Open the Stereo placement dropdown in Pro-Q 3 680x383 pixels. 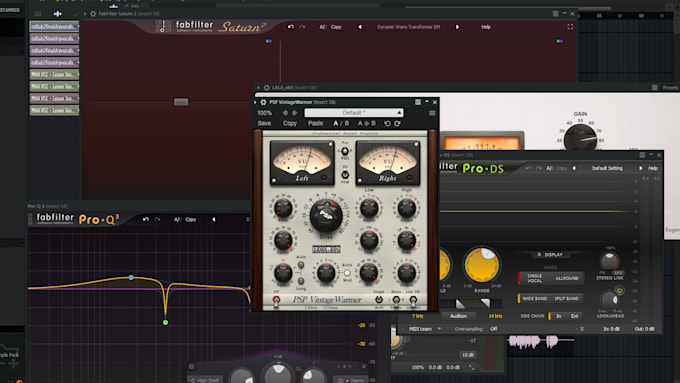point(351,380)
